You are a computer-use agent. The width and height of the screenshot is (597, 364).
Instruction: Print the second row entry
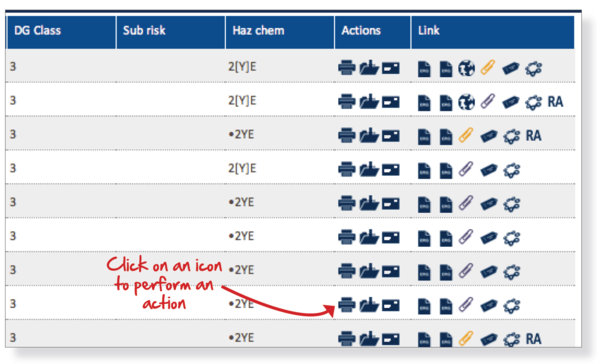pos(346,102)
